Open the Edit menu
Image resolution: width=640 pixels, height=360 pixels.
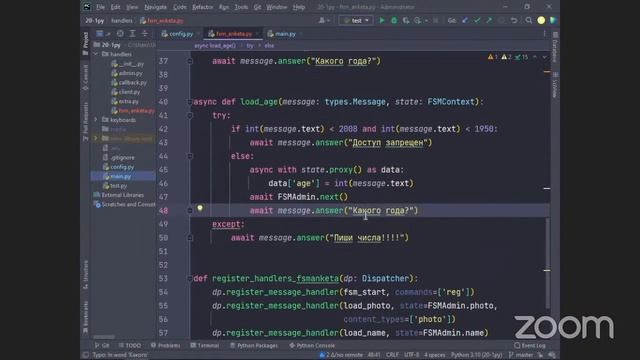(116, 7)
